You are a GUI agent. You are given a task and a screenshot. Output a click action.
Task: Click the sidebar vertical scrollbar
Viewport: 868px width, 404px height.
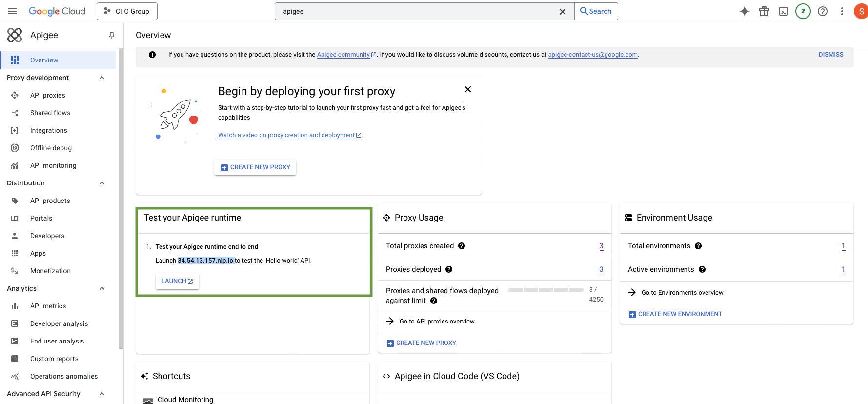pos(121,199)
